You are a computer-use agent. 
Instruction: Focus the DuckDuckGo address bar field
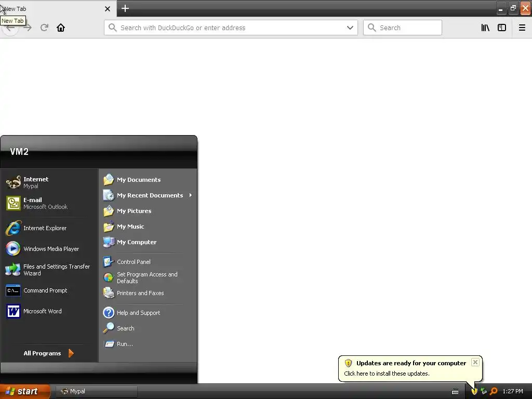pyautogui.click(x=231, y=28)
